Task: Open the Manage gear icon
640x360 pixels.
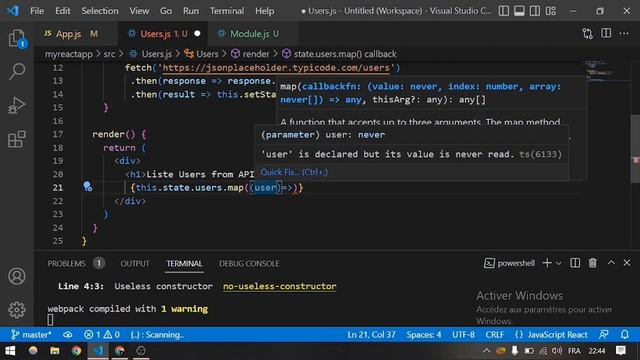Action: pos(17,310)
